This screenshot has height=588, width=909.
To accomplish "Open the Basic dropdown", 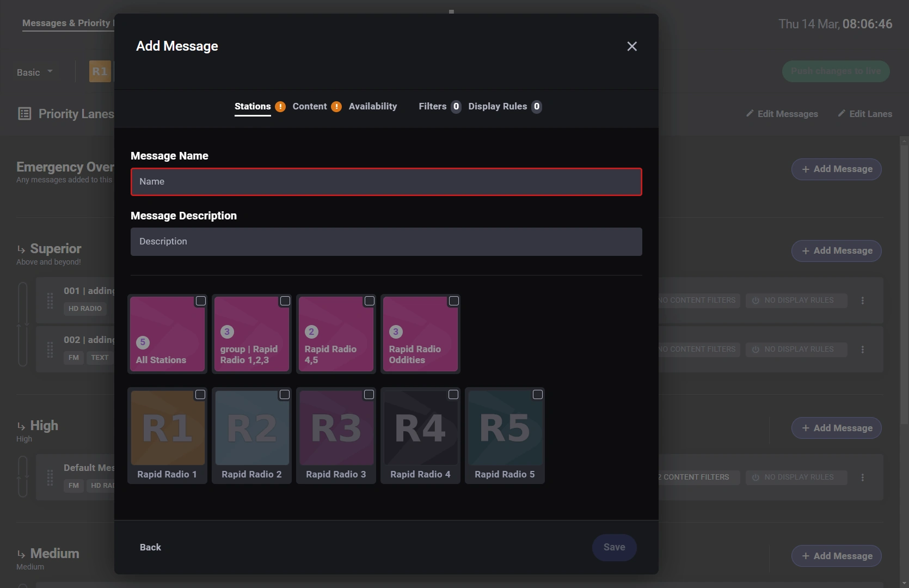I will point(35,72).
